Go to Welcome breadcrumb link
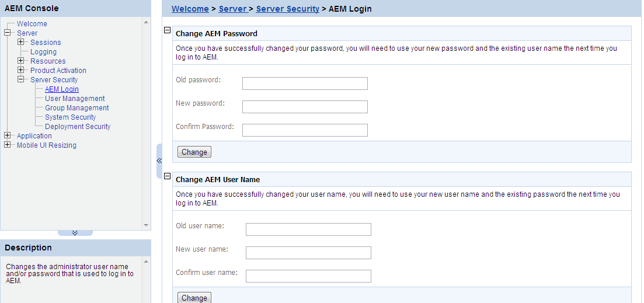The image size is (644, 303). coord(190,9)
